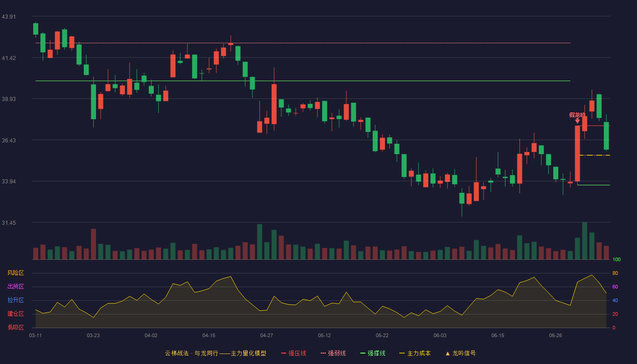Click the 03-11 date label
This screenshot has height=364, width=637.
click(x=35, y=335)
